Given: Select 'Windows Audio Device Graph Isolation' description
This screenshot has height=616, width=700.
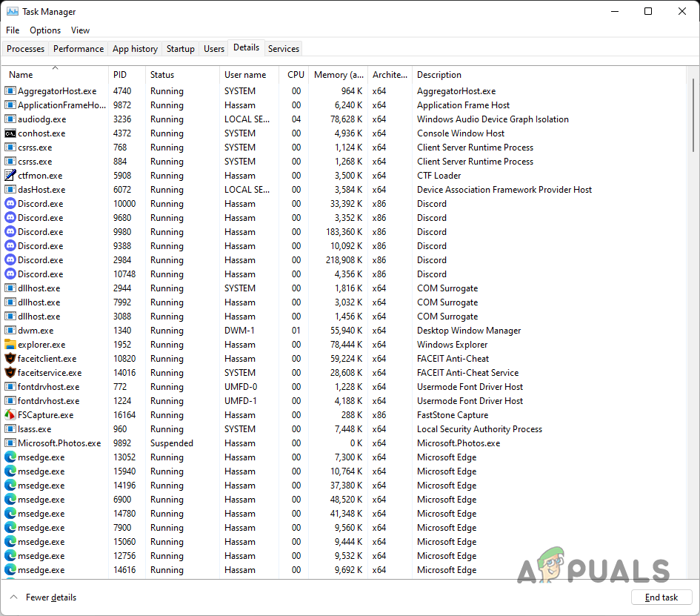Looking at the screenshot, I should pos(493,119).
